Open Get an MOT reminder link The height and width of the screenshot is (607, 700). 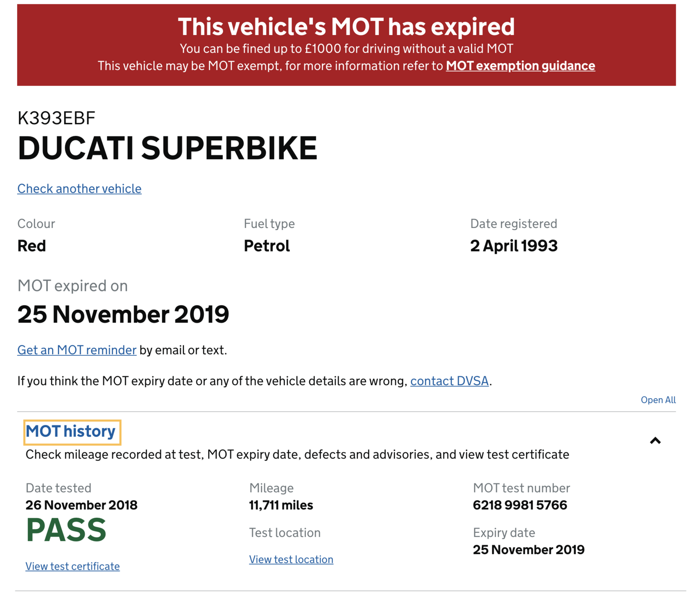(77, 350)
